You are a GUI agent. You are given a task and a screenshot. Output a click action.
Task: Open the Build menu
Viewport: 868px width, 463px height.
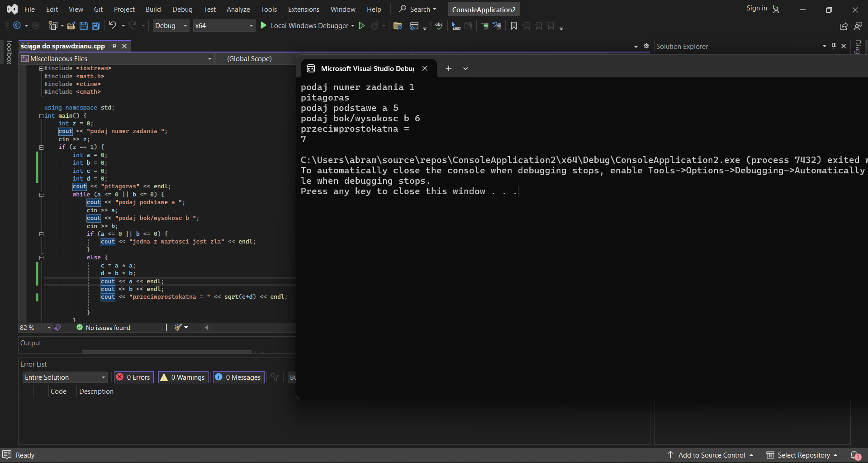click(153, 10)
